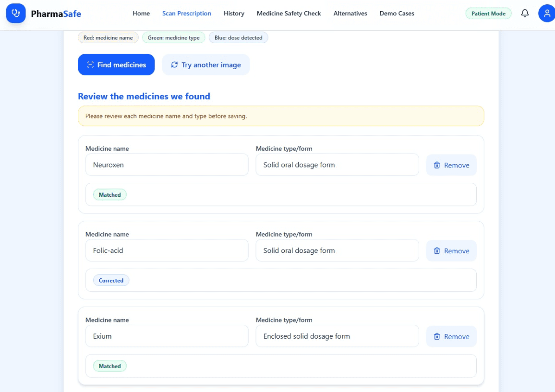Open the Alternatives page

(350, 13)
